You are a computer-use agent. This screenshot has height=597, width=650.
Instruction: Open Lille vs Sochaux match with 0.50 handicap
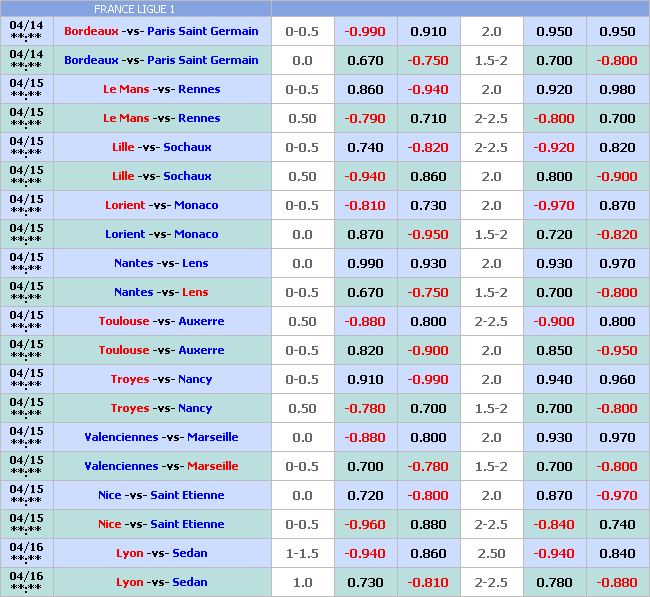161,176
